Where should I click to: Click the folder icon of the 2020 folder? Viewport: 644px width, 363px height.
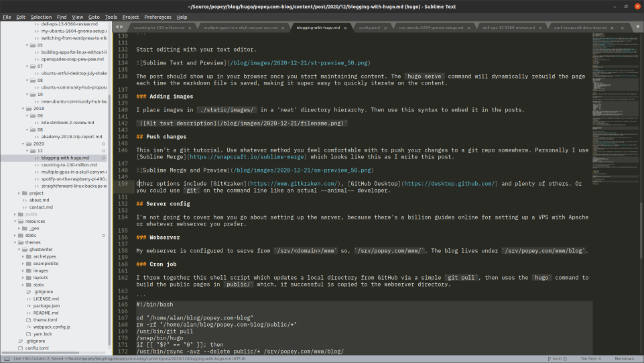pos(29,144)
